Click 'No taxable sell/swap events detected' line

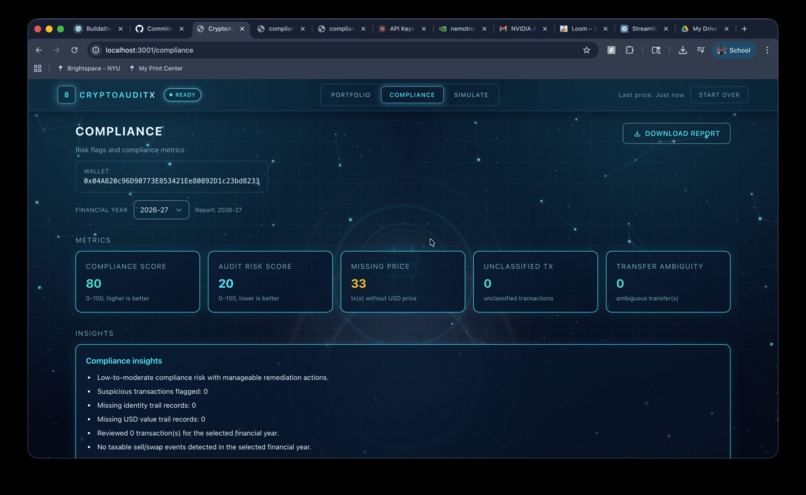pyautogui.click(x=204, y=447)
